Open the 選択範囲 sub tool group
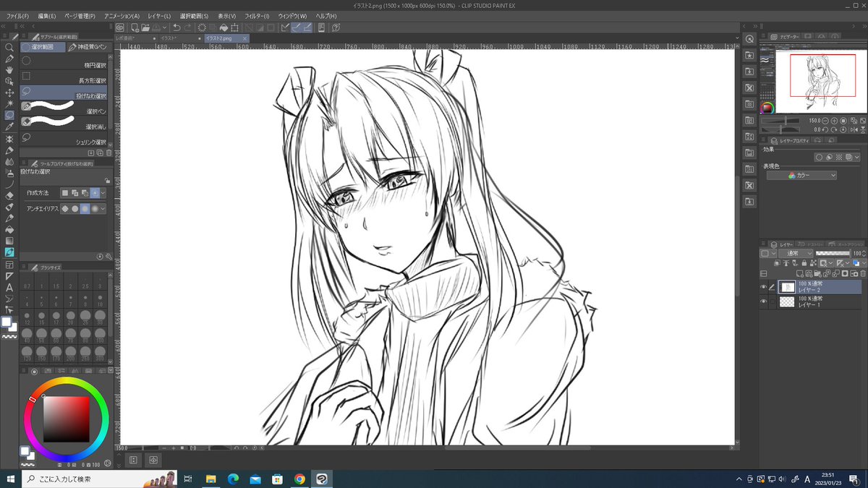868x488 pixels. (43, 47)
